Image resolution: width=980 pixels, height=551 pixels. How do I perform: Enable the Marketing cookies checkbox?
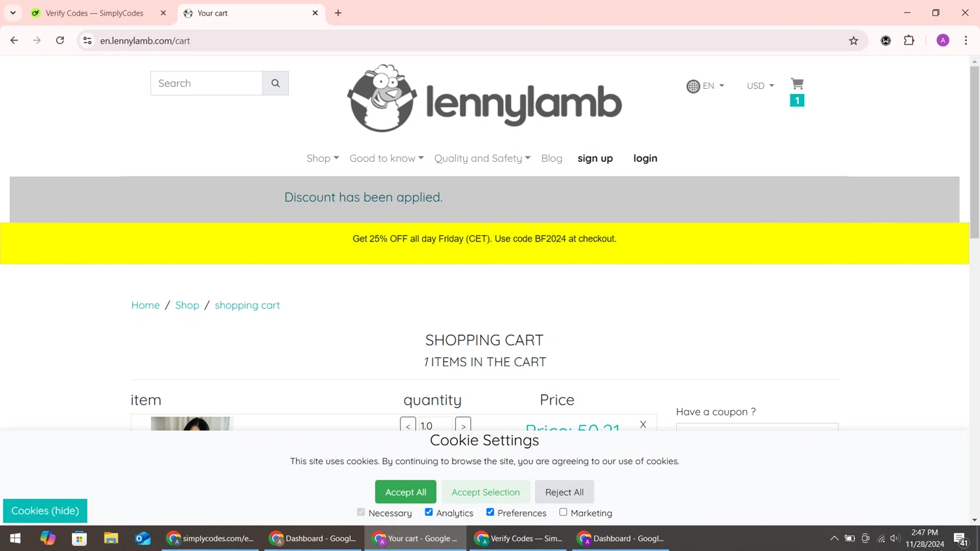click(x=563, y=512)
